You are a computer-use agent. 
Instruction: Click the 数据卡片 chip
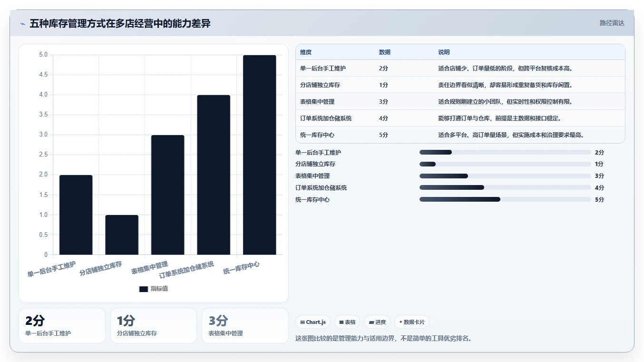coord(411,322)
